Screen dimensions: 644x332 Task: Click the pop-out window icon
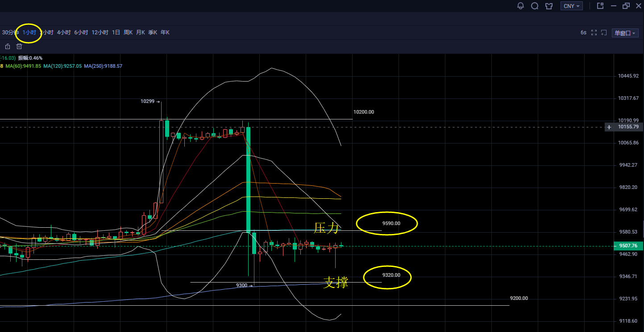600,6
